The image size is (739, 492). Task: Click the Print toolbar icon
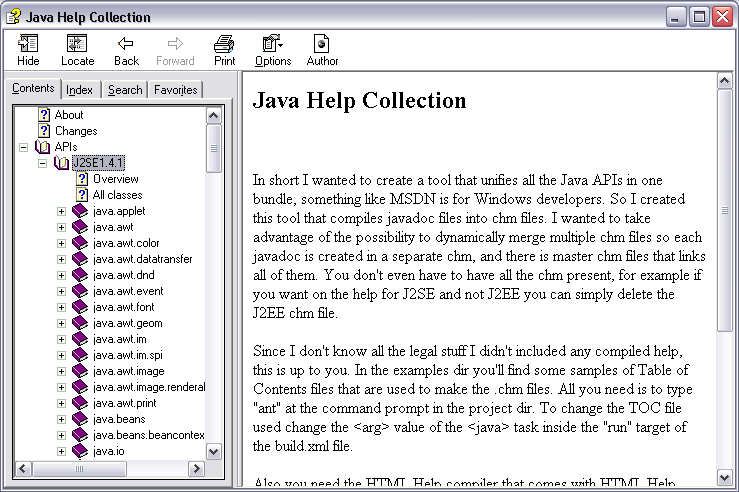click(x=225, y=44)
